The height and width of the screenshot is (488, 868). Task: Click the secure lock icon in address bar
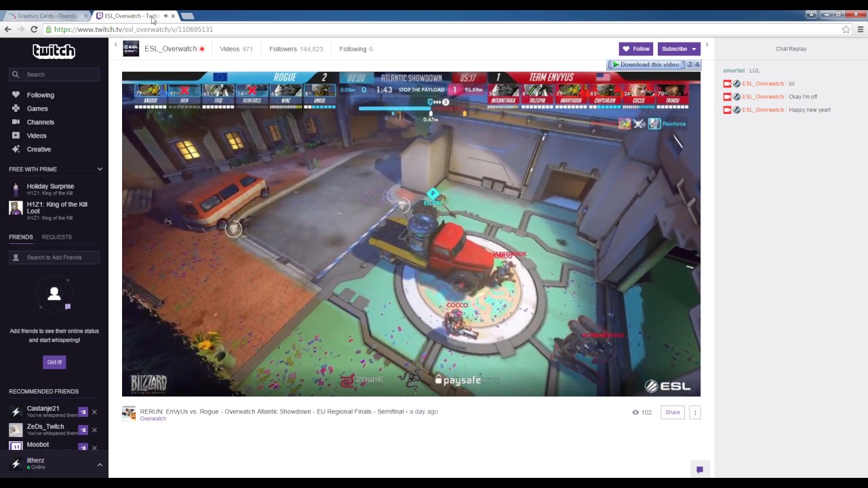(48, 29)
